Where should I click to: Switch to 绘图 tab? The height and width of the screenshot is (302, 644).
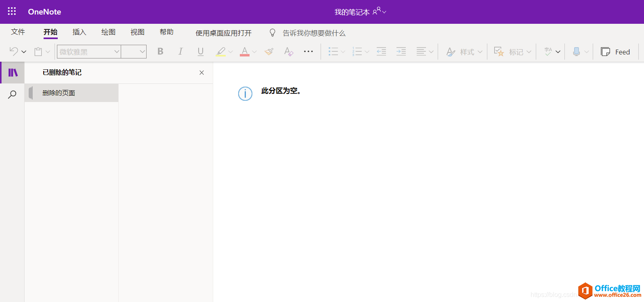pyautogui.click(x=108, y=32)
